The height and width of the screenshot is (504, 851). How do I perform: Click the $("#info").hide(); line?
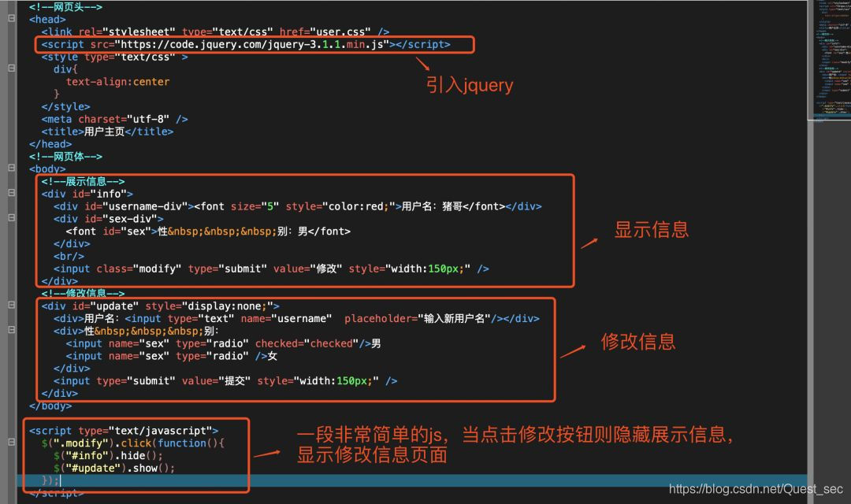[108, 456]
